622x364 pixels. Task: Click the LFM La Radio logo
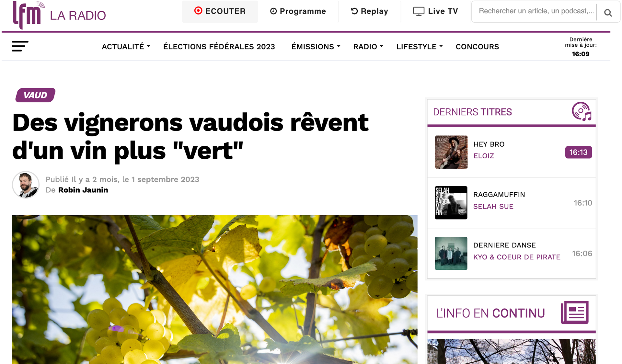point(59,15)
